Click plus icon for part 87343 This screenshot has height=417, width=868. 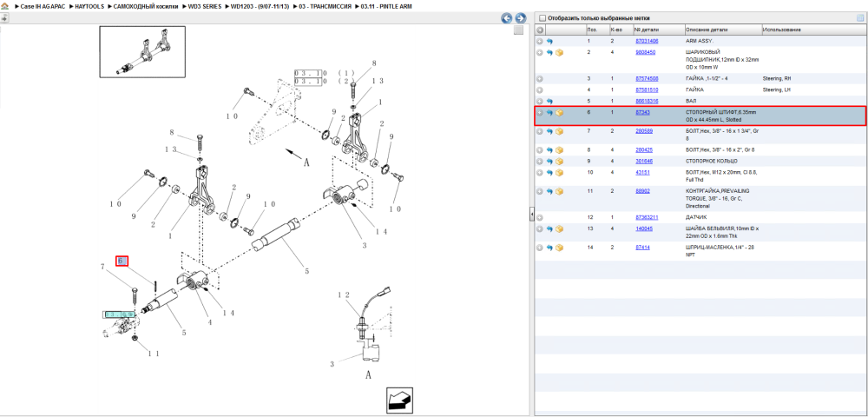pyautogui.click(x=540, y=112)
